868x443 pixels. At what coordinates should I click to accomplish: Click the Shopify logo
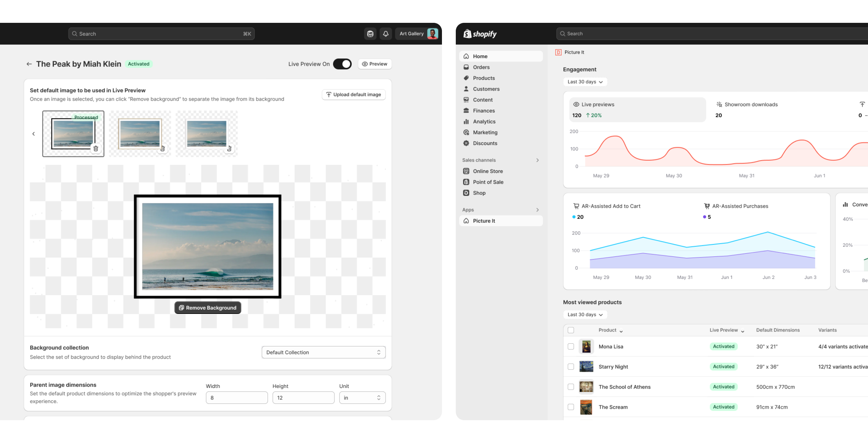click(x=480, y=34)
